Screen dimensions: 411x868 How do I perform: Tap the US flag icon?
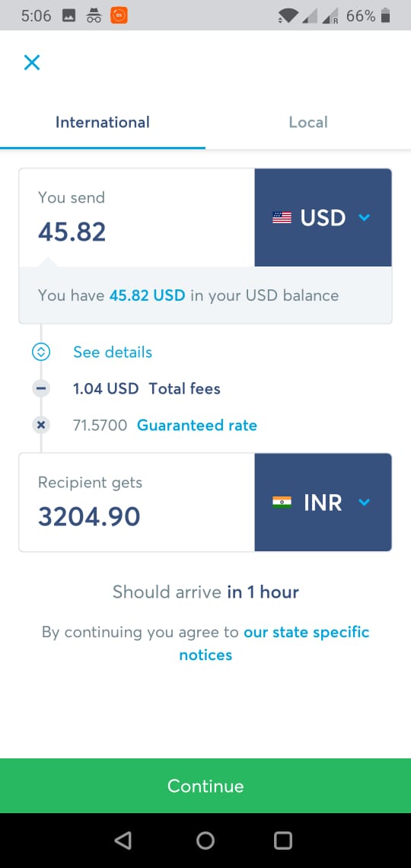(282, 218)
